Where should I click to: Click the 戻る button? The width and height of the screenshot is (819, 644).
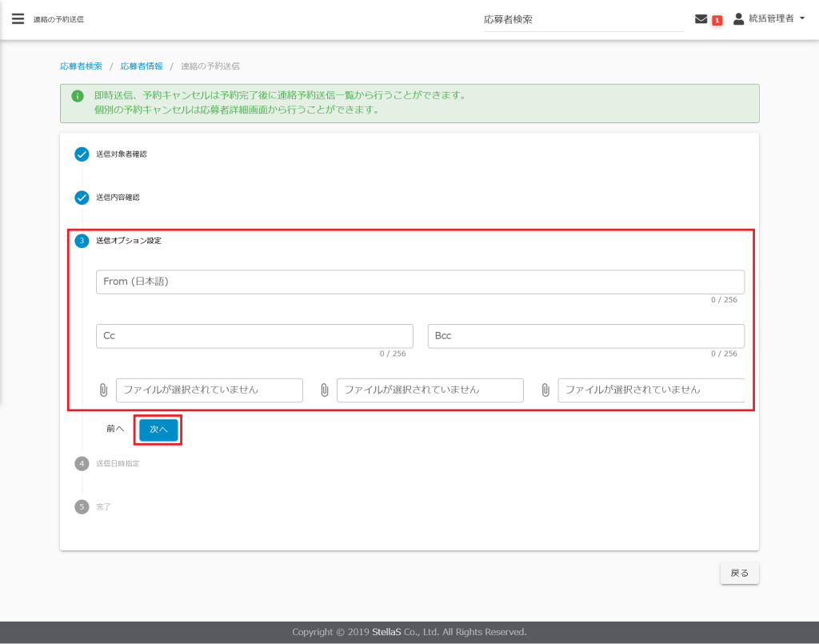(739, 573)
